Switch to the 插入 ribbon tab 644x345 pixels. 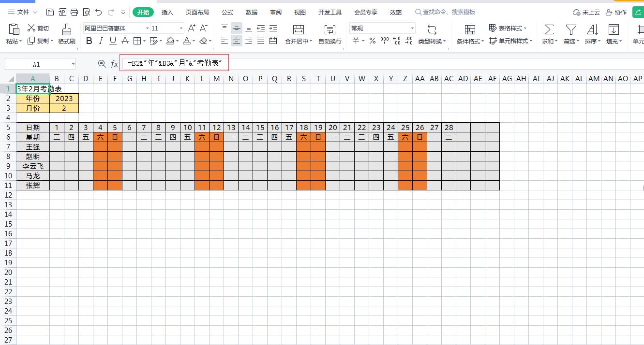tap(167, 12)
